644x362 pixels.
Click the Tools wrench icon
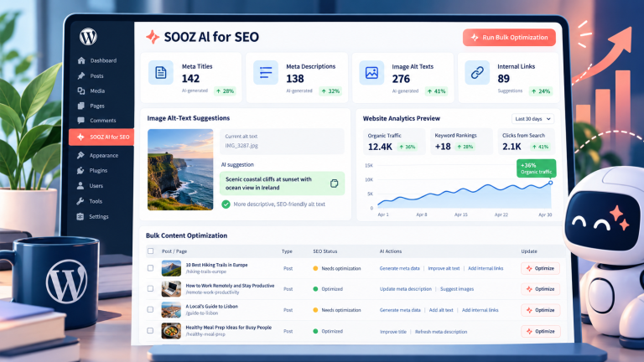click(80, 201)
